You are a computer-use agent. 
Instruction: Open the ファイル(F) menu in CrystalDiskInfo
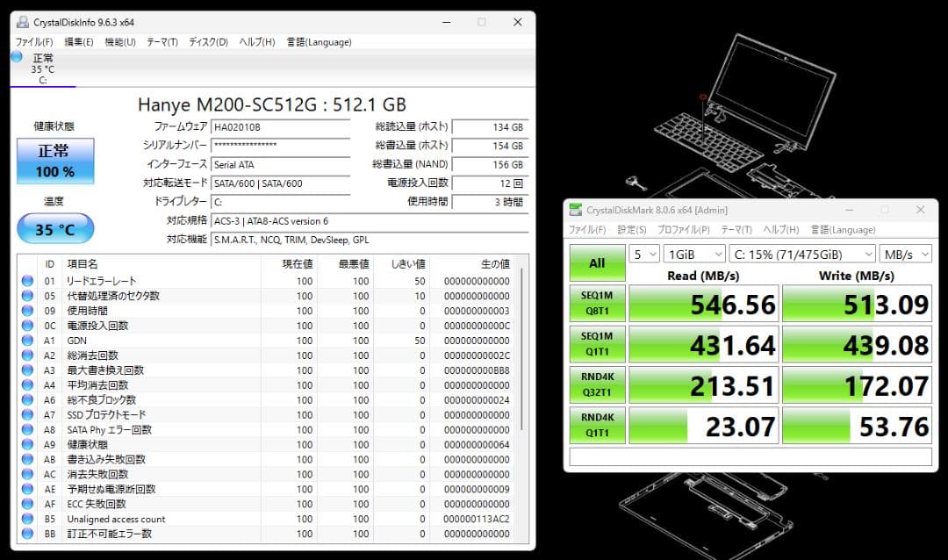[x=32, y=41]
